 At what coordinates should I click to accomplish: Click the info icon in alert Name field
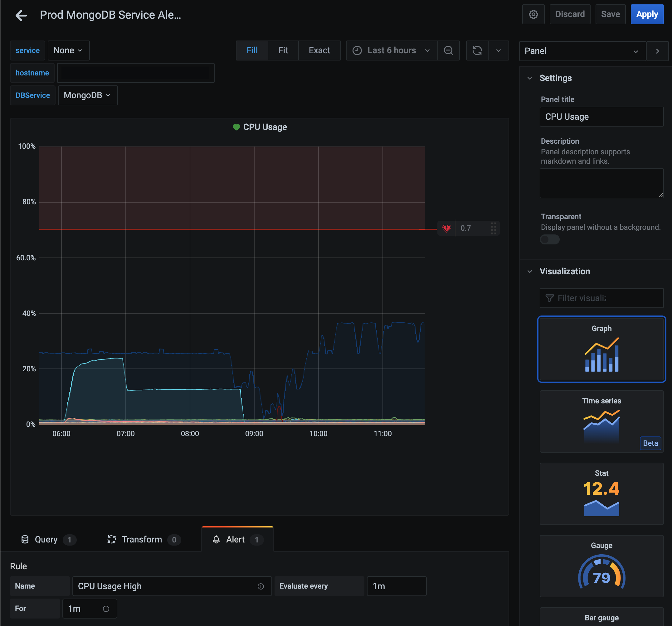point(261,586)
